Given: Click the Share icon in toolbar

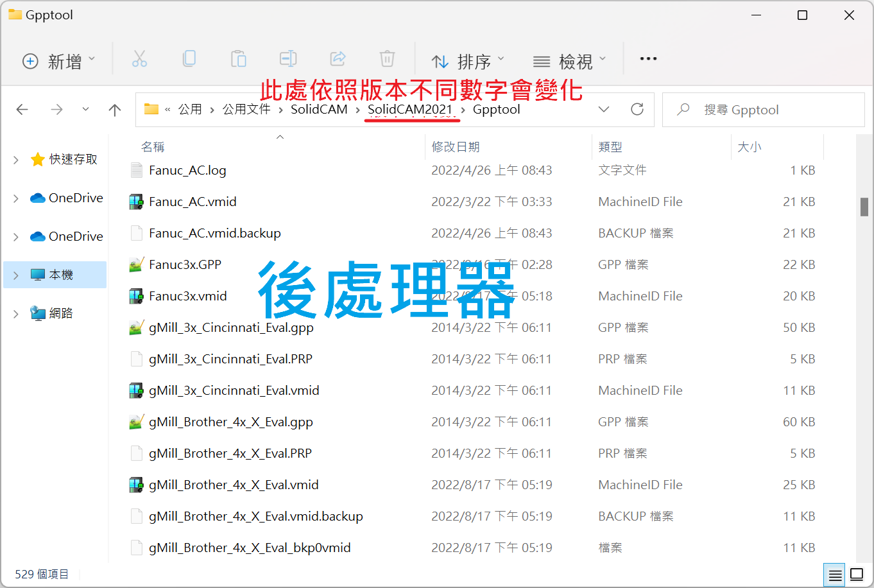Looking at the screenshot, I should pos(337,60).
